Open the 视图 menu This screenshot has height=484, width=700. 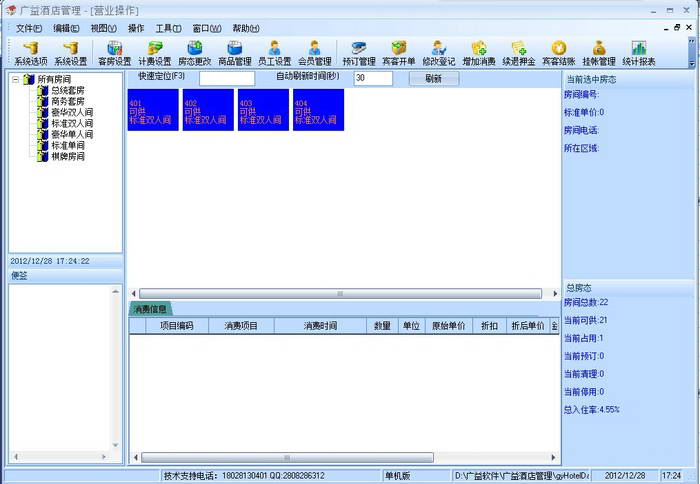(104, 29)
